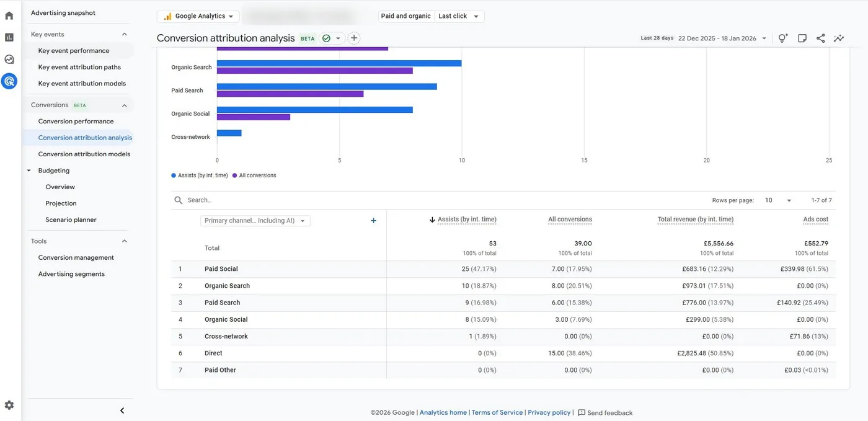Open Budgeting Overview page
This screenshot has height=421, width=868.
[60, 187]
